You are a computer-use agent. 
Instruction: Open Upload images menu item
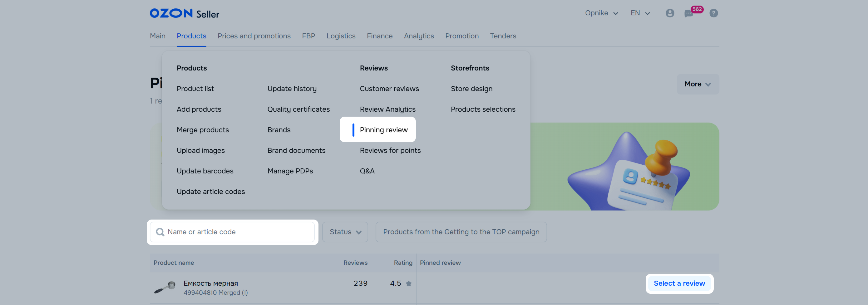(200, 151)
